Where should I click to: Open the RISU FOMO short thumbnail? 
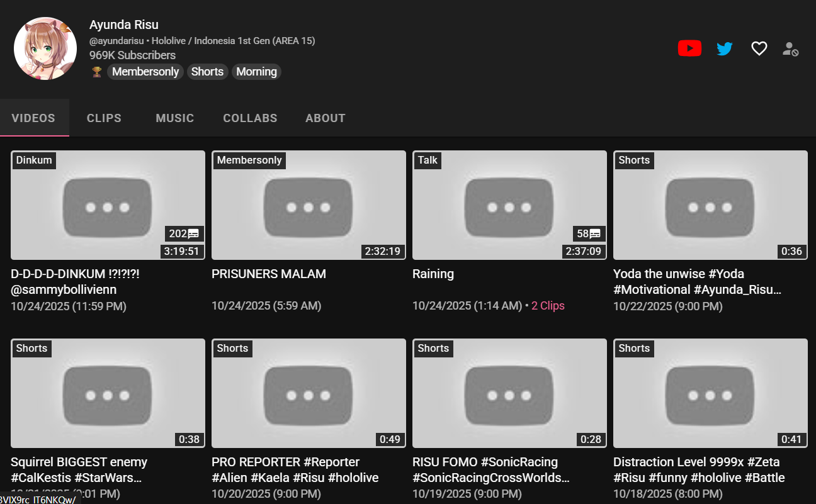point(509,393)
